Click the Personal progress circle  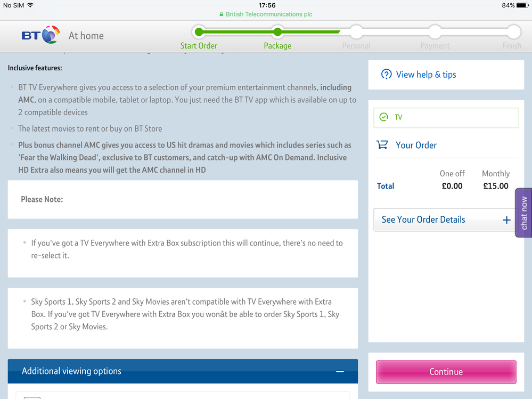[356, 32]
